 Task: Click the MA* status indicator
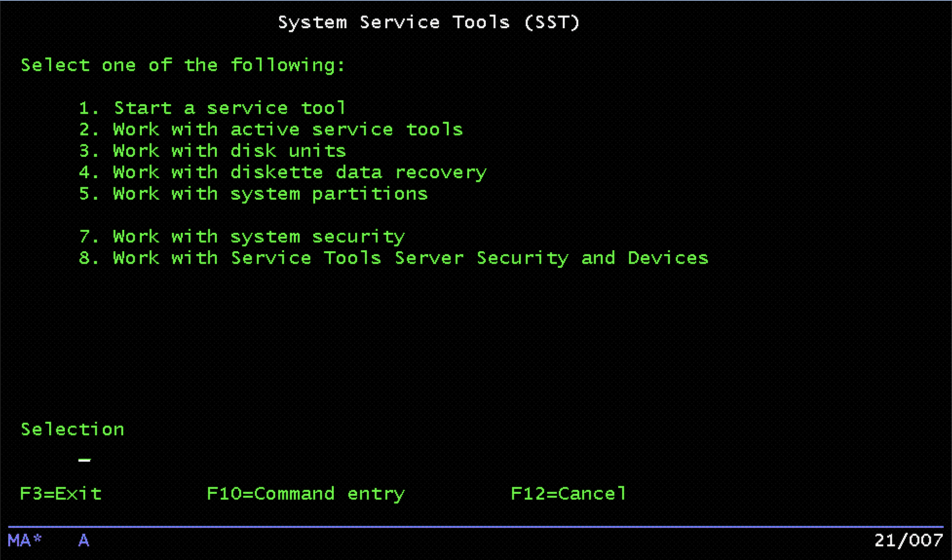pyautogui.click(x=25, y=541)
